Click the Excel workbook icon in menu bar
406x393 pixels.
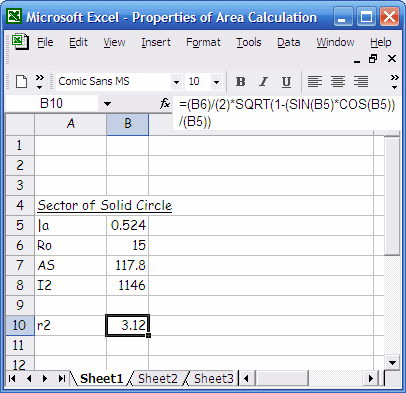(20, 42)
